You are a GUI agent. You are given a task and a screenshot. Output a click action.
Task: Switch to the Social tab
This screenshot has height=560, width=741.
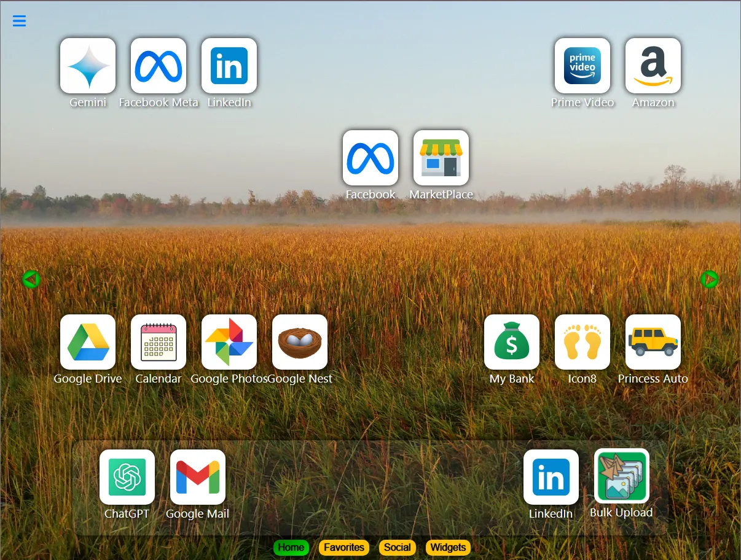[x=398, y=548]
